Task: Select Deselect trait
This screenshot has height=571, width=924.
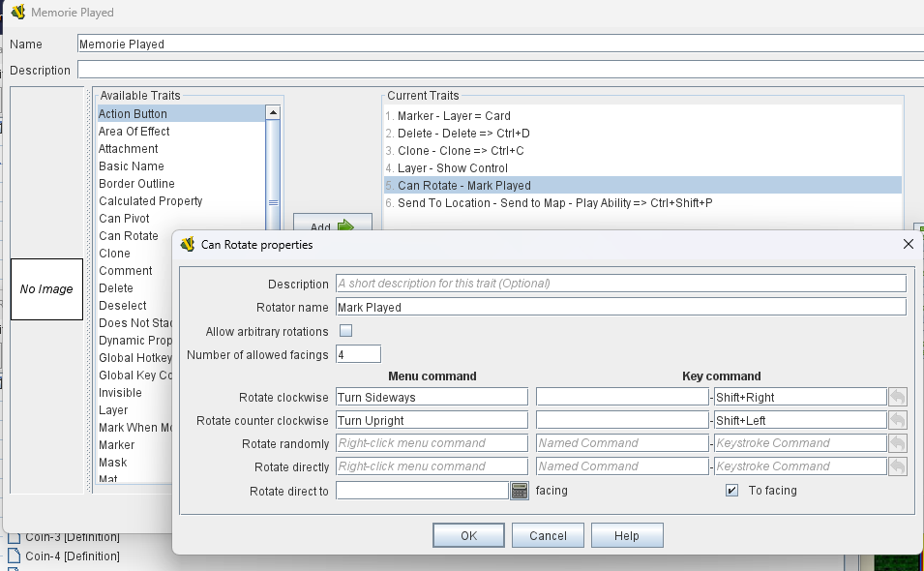Action: tap(135, 305)
